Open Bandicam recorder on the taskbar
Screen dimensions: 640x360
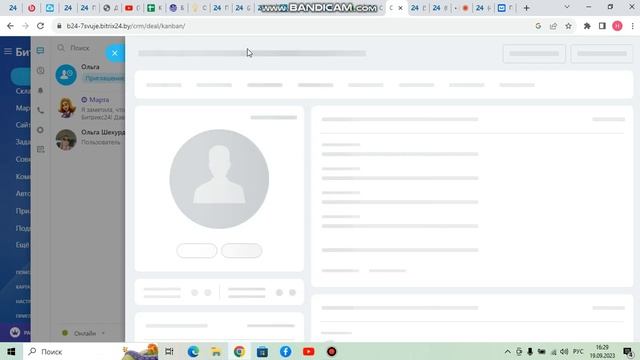click(x=331, y=351)
